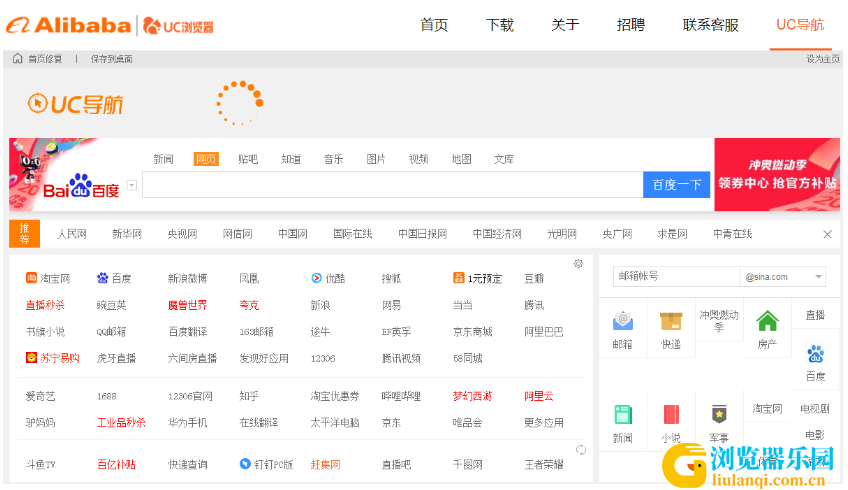Screen dimensions: 848x490
Task: Click the 保存到桌面 link
Action: pos(111,59)
